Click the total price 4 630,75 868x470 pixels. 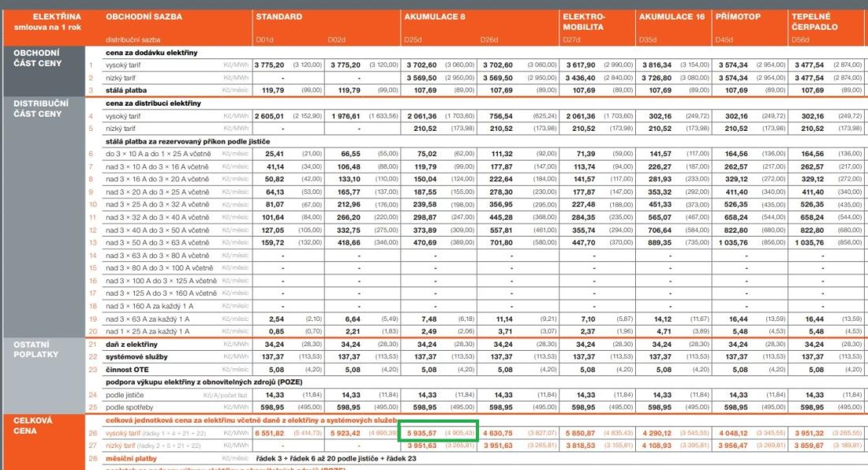click(498, 433)
